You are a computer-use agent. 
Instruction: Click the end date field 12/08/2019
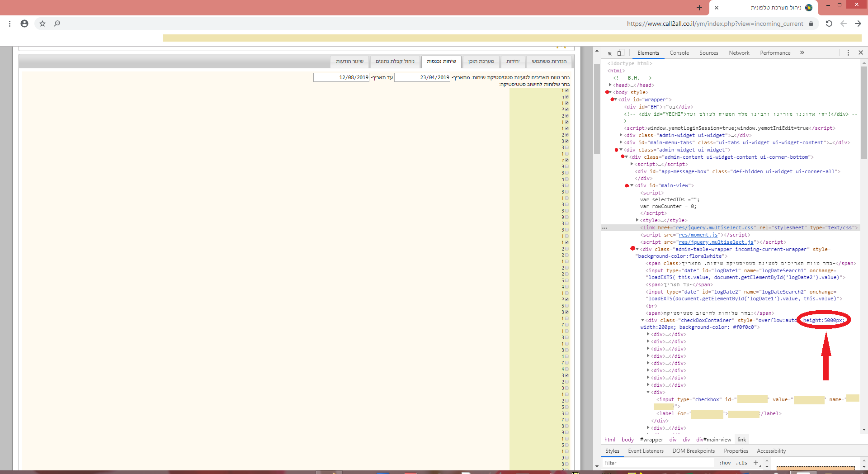click(341, 77)
